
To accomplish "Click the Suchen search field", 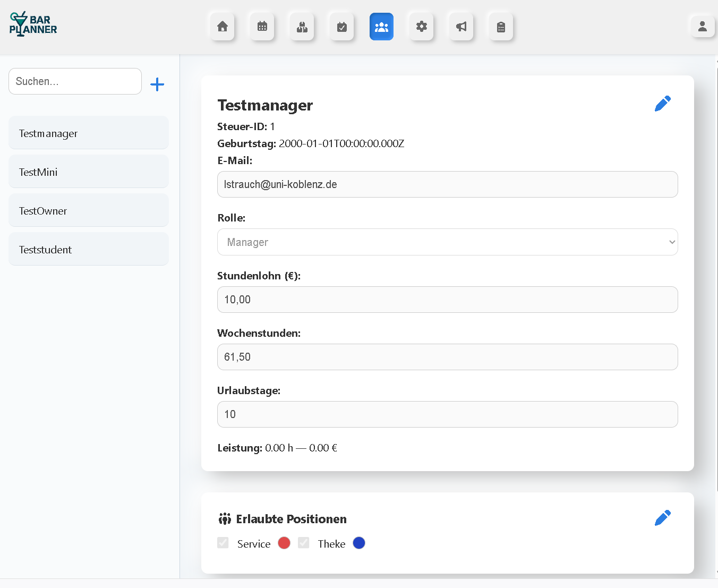I will (x=74, y=81).
